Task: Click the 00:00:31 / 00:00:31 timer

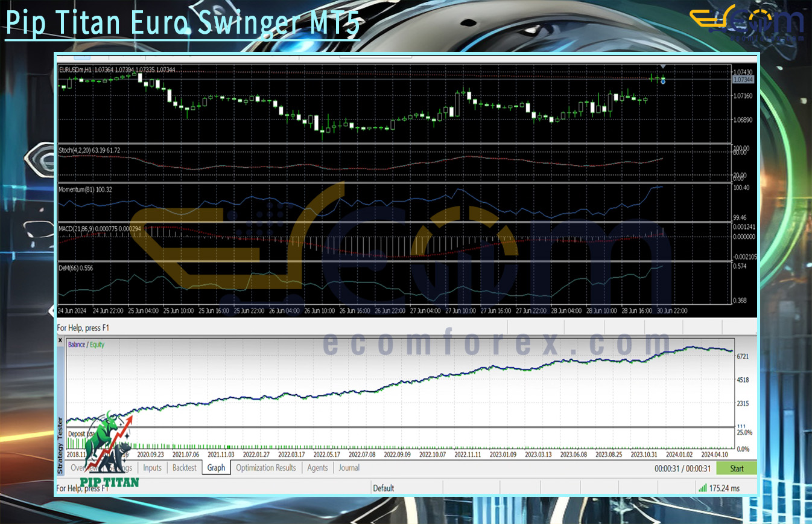Action: (x=683, y=468)
